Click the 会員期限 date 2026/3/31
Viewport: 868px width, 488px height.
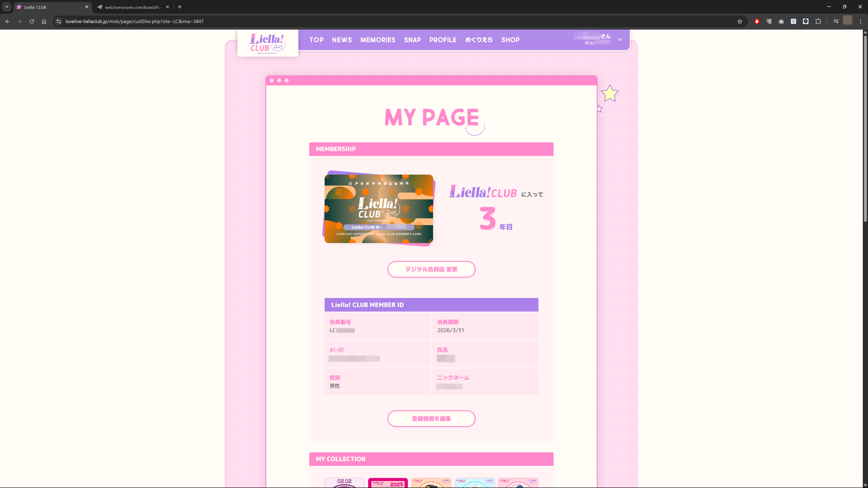click(x=451, y=330)
